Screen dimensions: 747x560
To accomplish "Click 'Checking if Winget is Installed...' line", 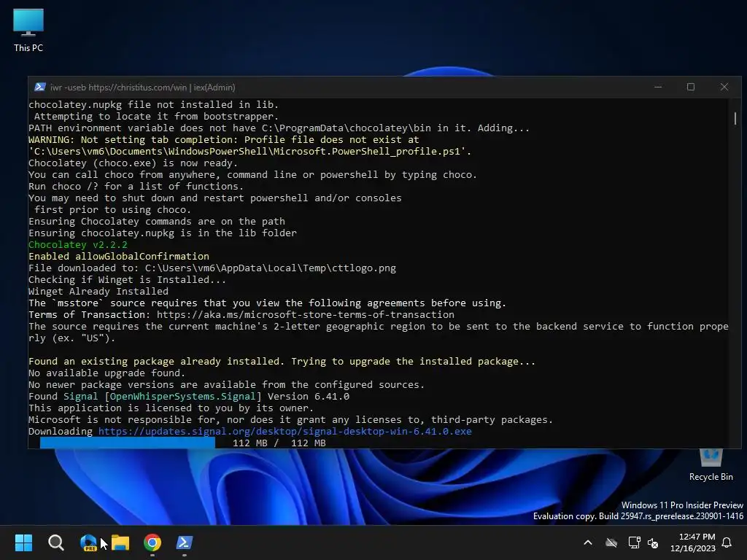I will point(127,279).
